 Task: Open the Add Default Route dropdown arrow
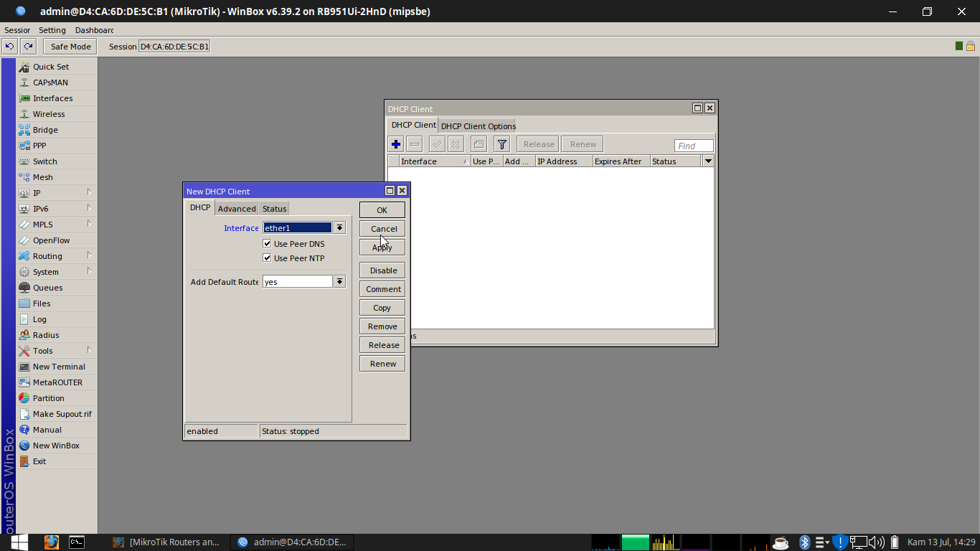point(340,282)
